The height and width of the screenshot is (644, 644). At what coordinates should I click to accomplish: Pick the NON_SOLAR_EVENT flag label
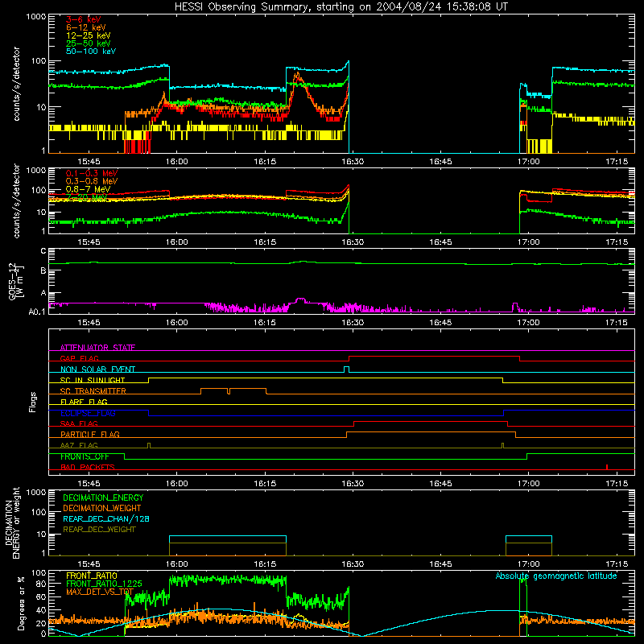97,369
